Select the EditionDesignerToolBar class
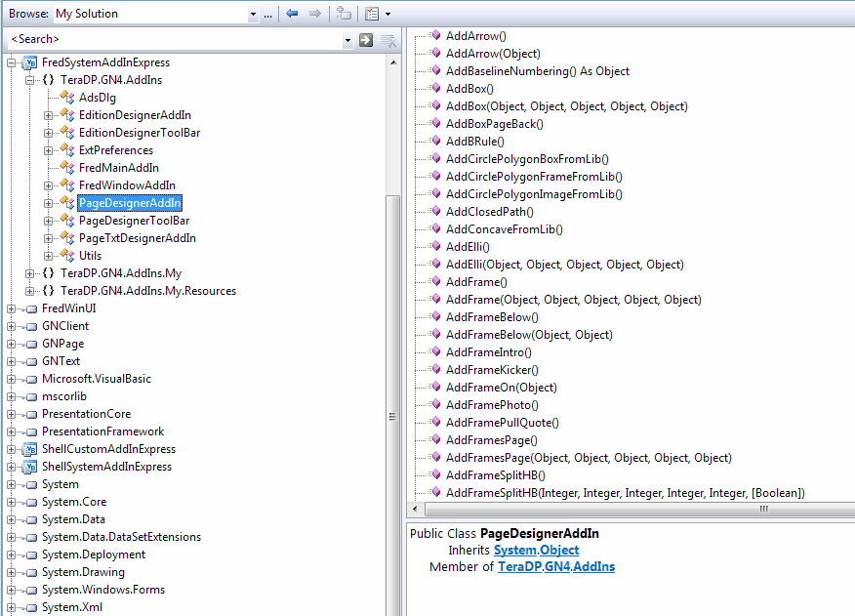This screenshot has height=616, width=855. point(140,133)
